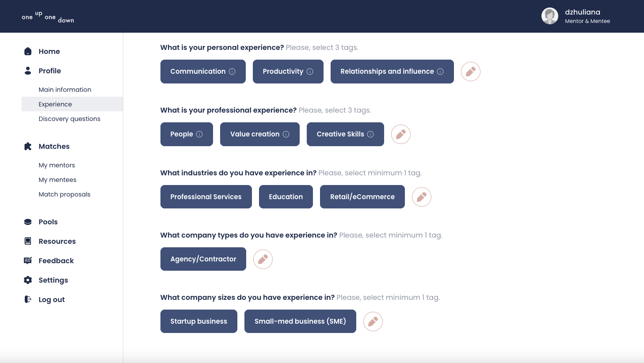Click info icon on Value creation tag
Image resolution: width=644 pixels, height=363 pixels.
[x=286, y=134]
